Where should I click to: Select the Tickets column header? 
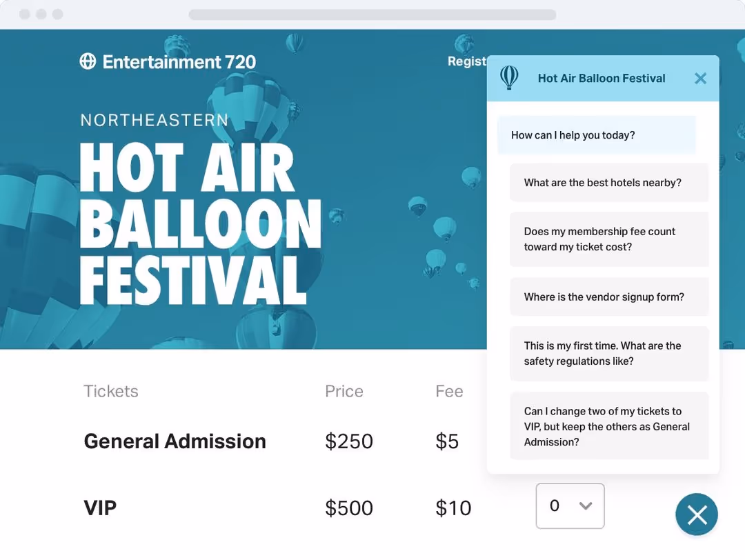coord(110,391)
